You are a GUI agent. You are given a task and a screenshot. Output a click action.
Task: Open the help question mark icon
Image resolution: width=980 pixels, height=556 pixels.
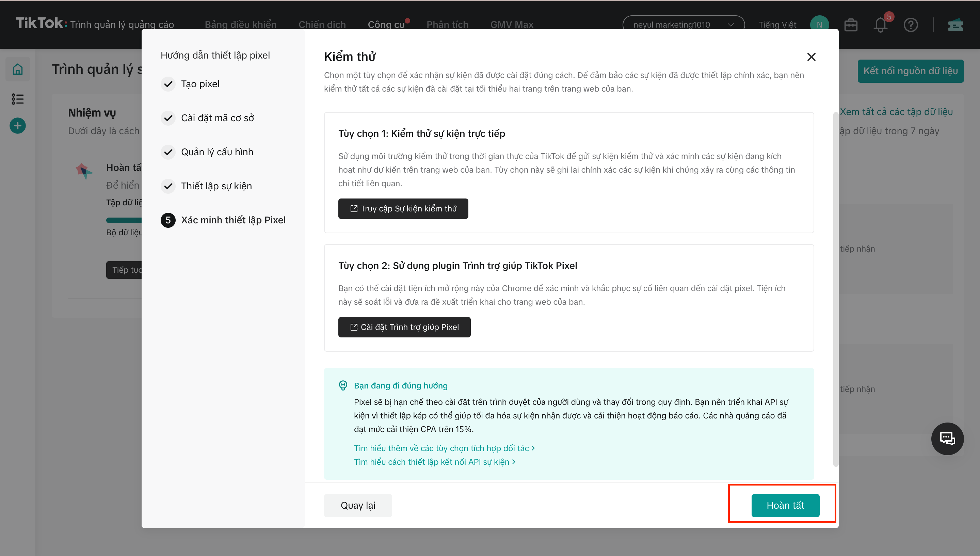pyautogui.click(x=911, y=25)
